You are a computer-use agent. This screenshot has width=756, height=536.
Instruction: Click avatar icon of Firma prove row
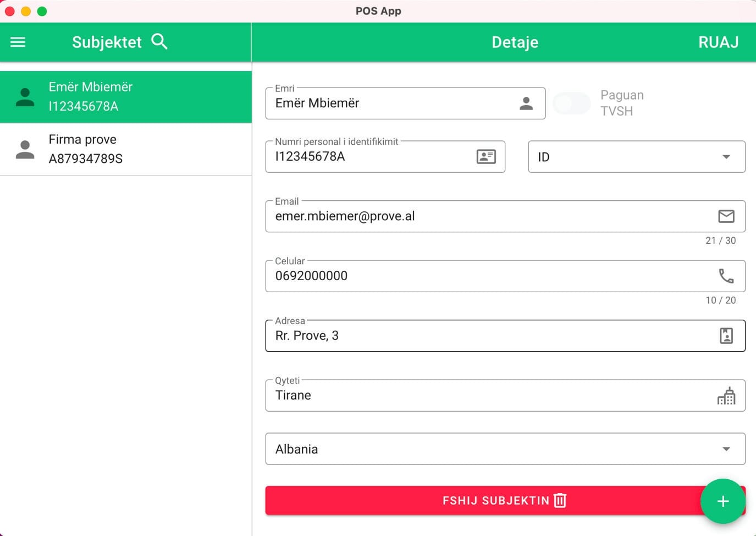pos(25,149)
